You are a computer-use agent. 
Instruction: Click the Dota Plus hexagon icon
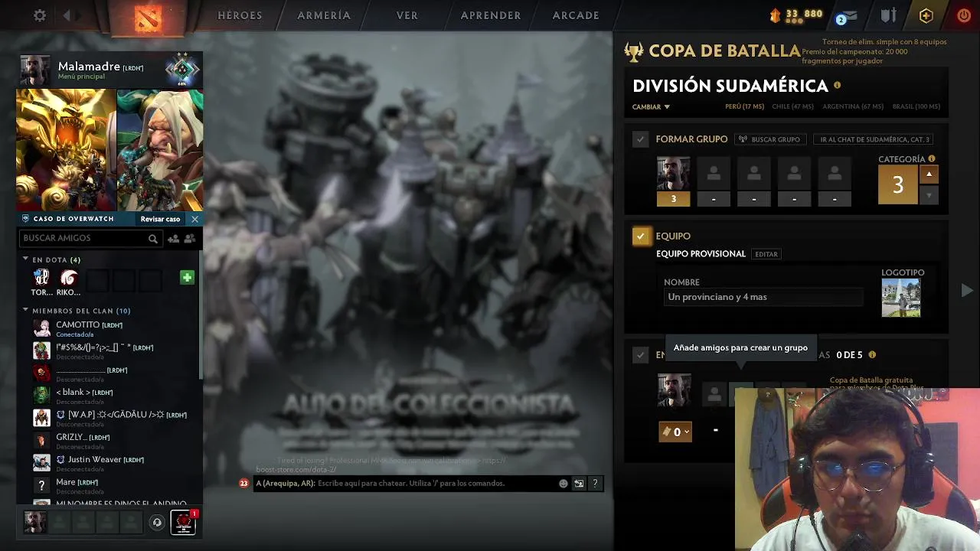pyautogui.click(x=926, y=15)
